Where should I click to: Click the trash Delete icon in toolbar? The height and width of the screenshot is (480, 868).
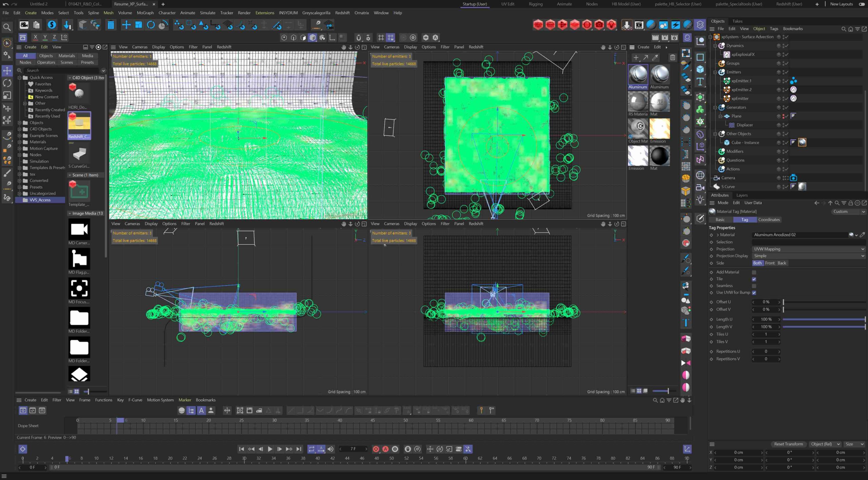111,25
